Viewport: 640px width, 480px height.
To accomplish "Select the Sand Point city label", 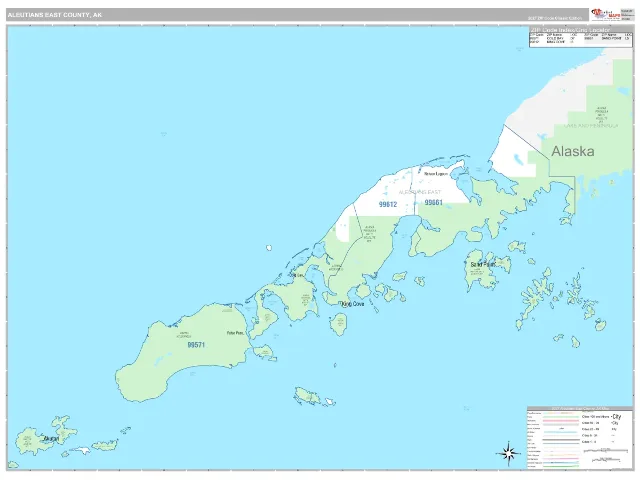I will click(x=483, y=264).
